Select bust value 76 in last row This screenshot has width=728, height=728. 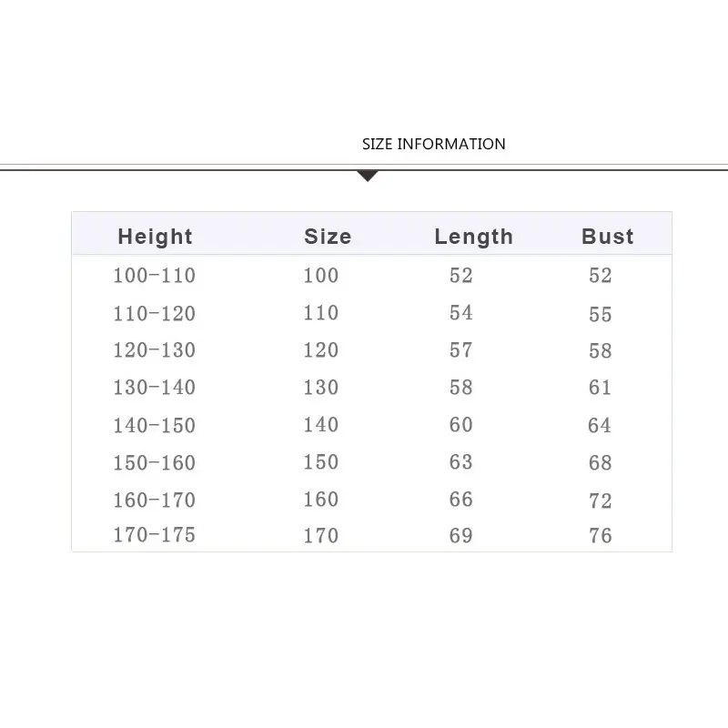(x=601, y=536)
